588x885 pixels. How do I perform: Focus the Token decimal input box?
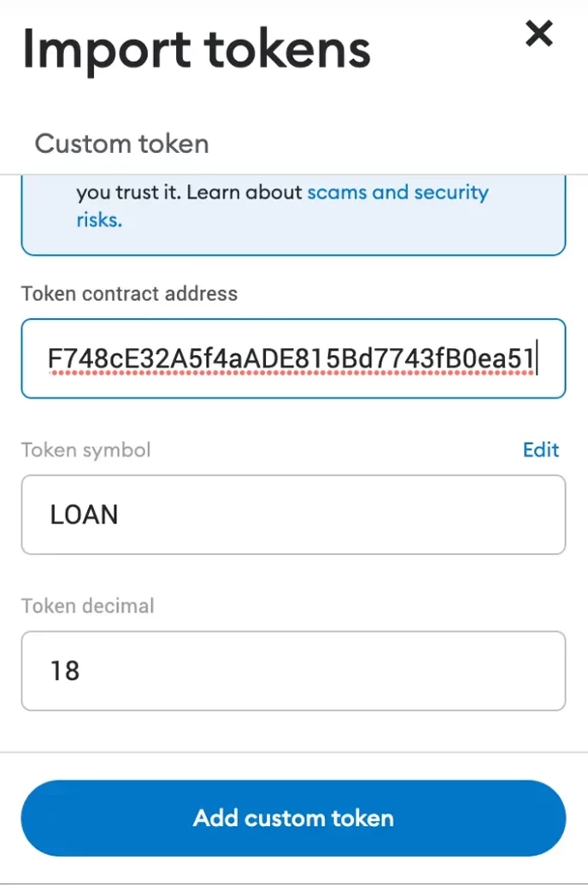tap(293, 671)
